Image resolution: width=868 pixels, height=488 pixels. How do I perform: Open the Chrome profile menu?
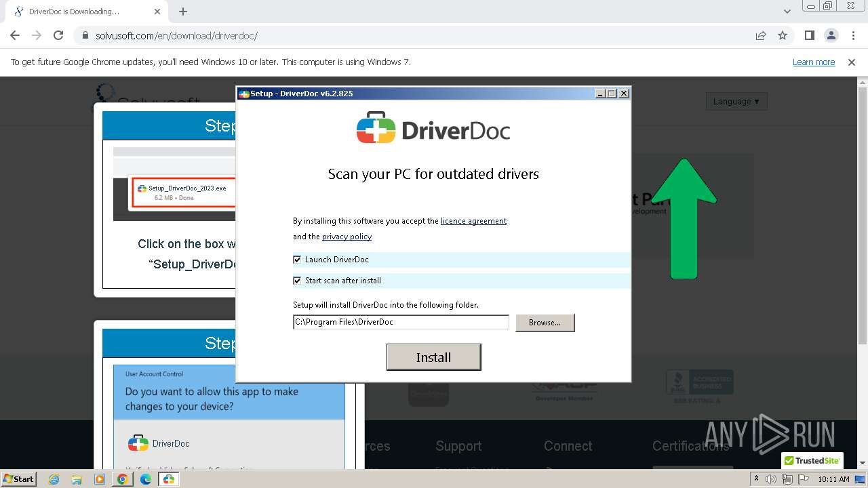point(831,35)
